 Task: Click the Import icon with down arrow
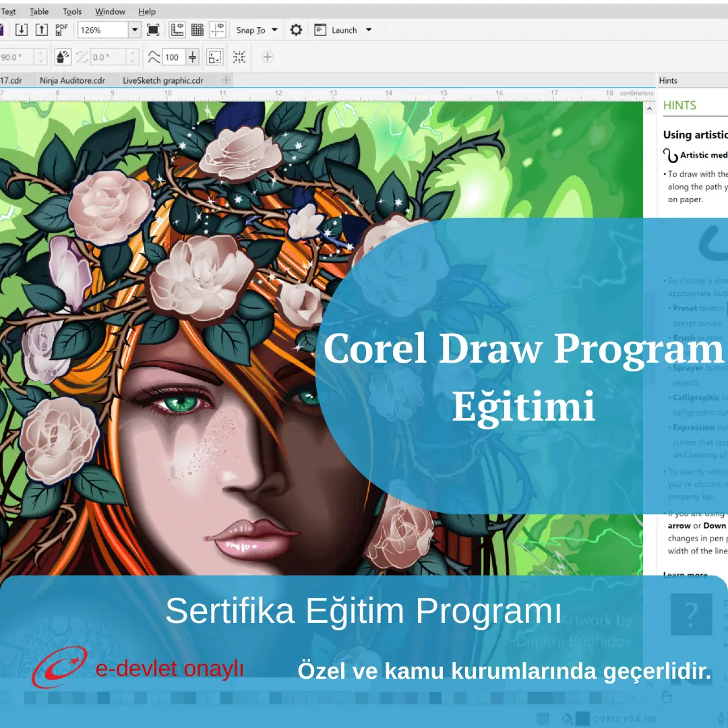(x=22, y=30)
